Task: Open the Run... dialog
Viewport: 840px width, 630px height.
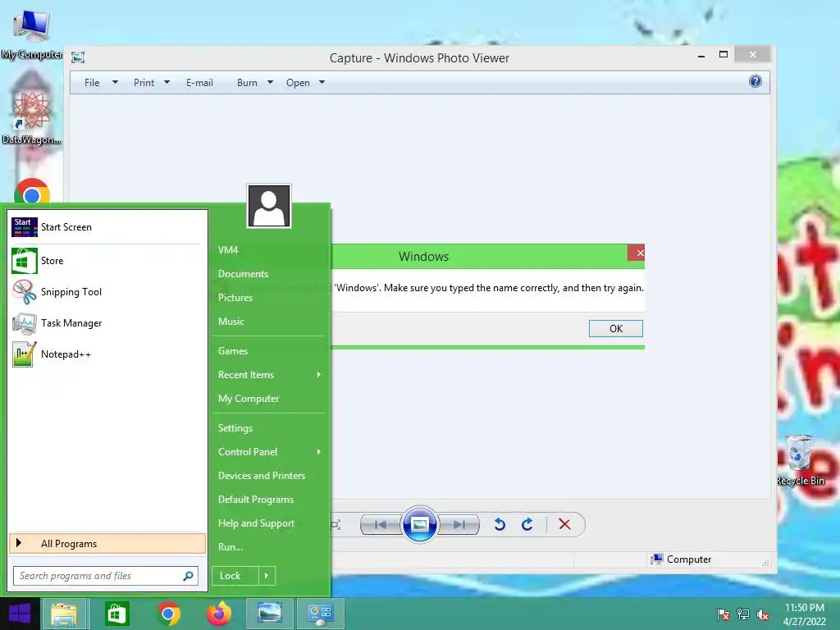Action: tap(231, 547)
